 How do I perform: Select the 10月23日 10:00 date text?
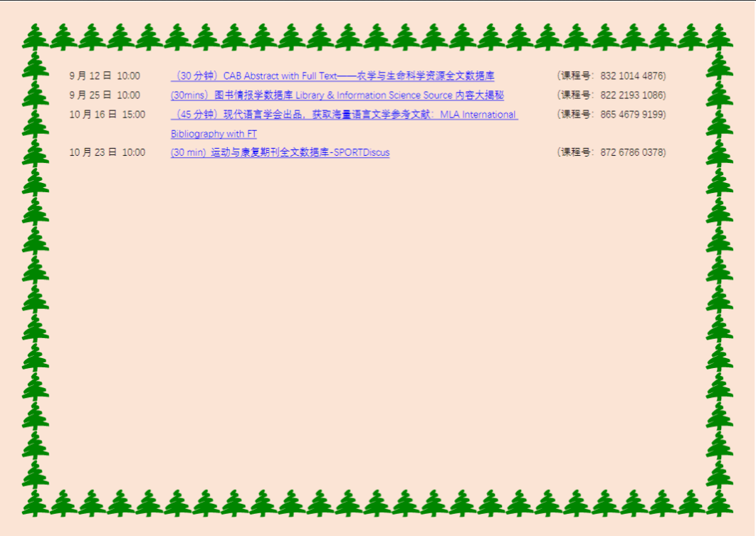(x=107, y=152)
